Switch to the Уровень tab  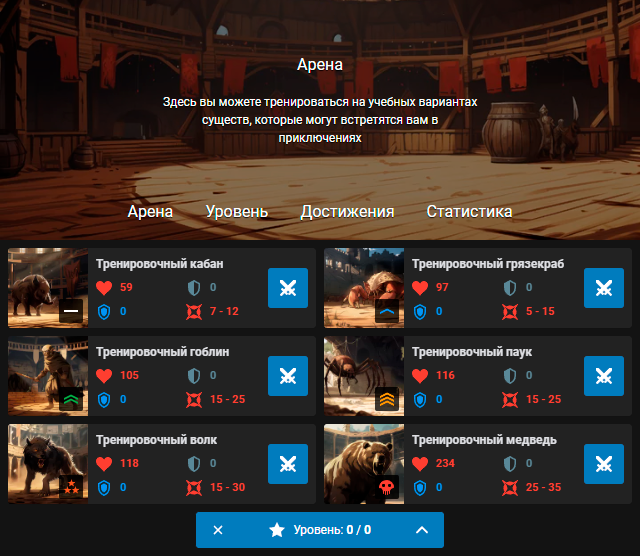236,212
